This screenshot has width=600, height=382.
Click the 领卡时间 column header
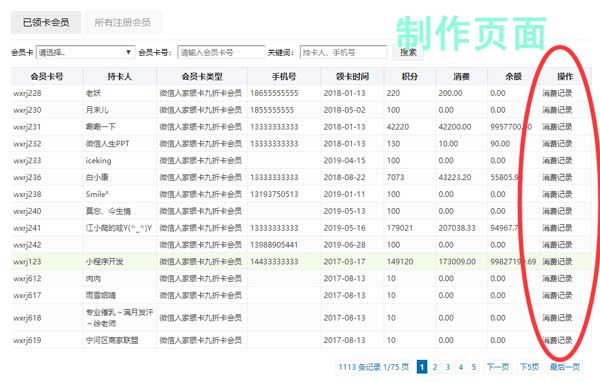(352, 77)
